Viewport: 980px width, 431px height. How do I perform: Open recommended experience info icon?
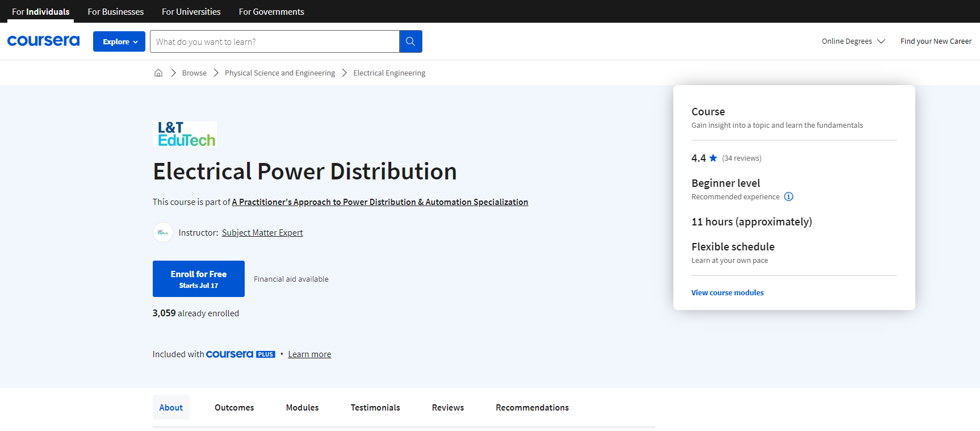click(789, 196)
